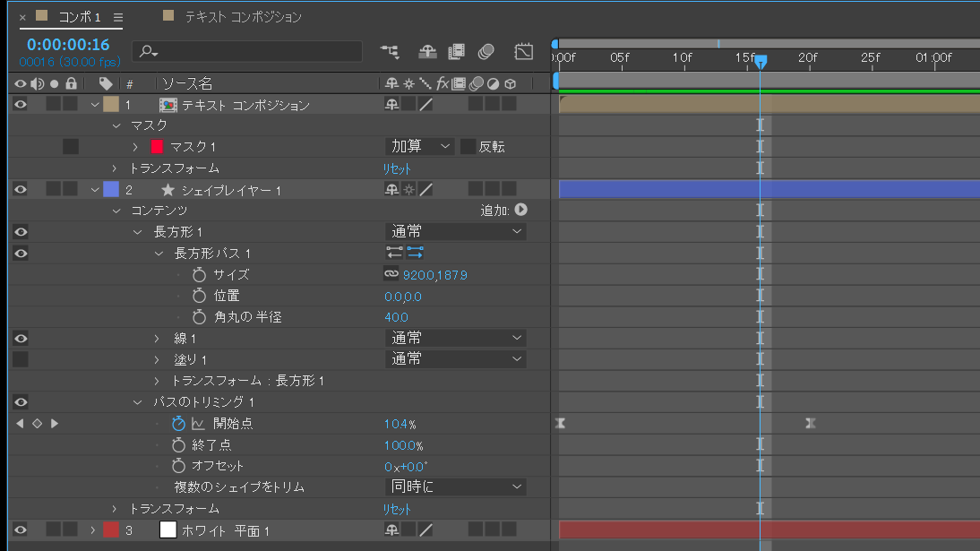Check the 反転 checkbox for マスク 1

468,147
